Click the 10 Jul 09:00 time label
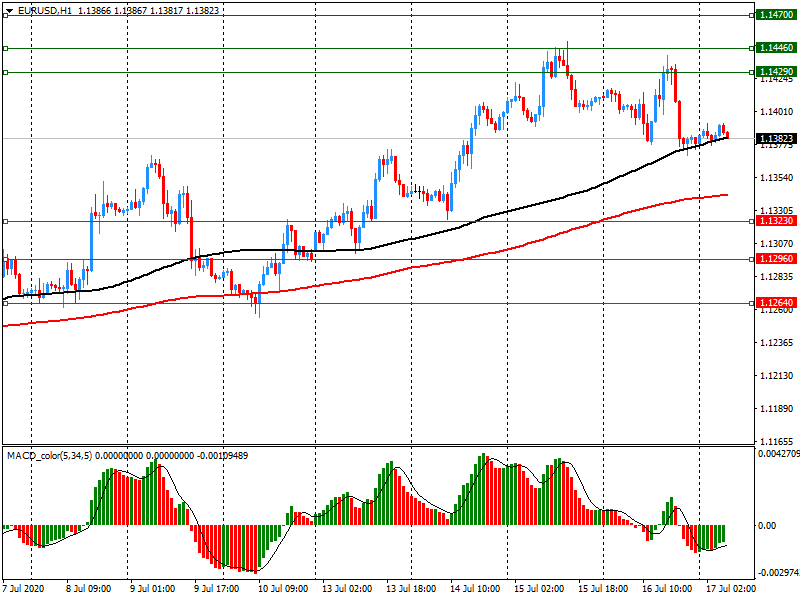Screen dimensions: 800x600 (x=283, y=589)
